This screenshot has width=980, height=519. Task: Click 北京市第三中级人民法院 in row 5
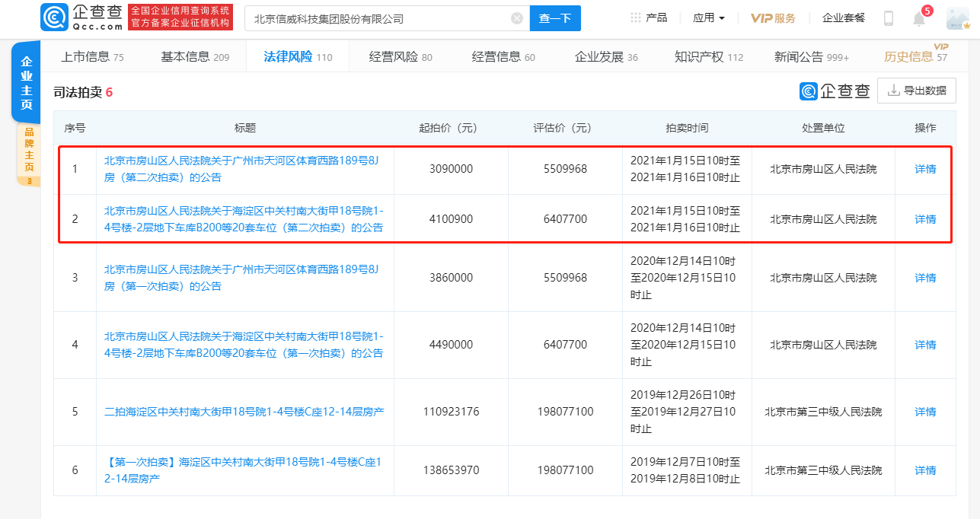click(823, 412)
